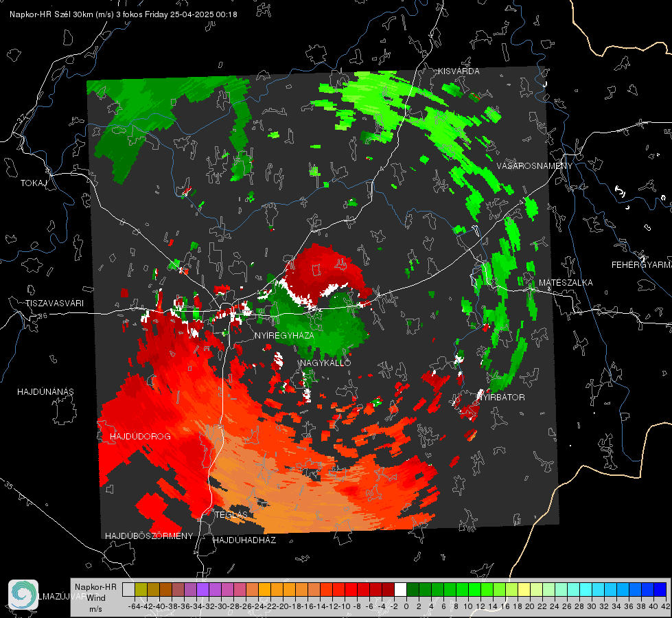
Task: Click the HAJDÚNÁNÁS town label
Action: (x=45, y=391)
